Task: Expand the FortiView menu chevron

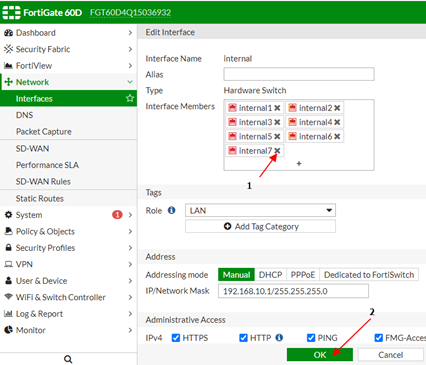Action: pos(130,66)
